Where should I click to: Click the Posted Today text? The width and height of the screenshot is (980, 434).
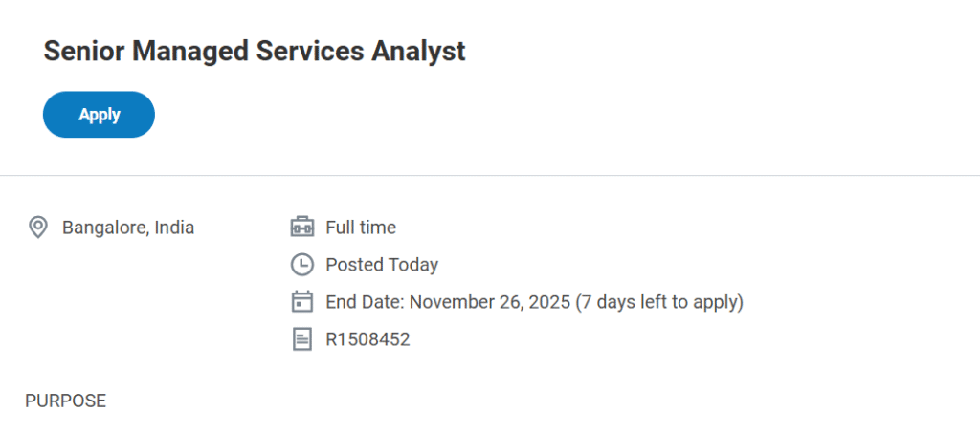382,265
